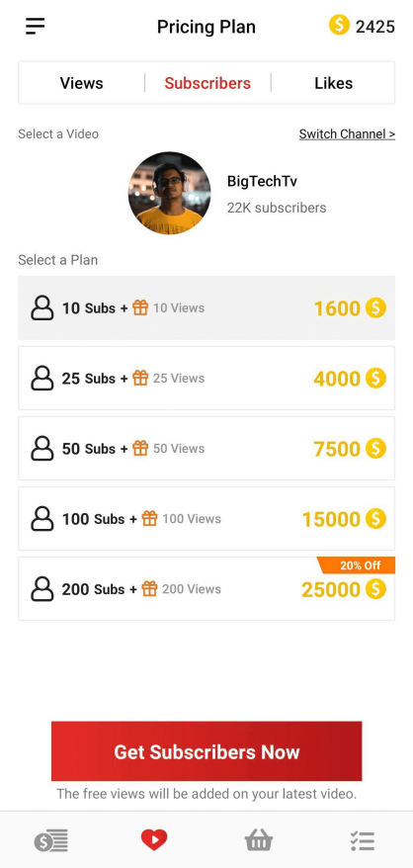The image size is (413, 868).
Task: Open the checklist nav icon
Action: 363,841
